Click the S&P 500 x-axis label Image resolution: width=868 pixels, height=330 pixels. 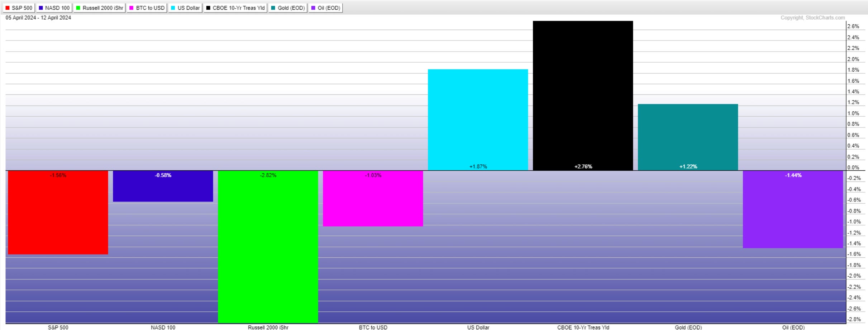tap(58, 327)
